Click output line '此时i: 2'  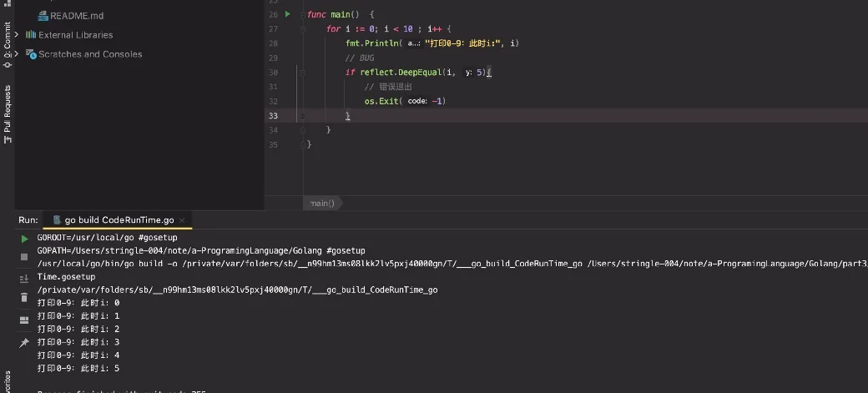[x=78, y=329]
